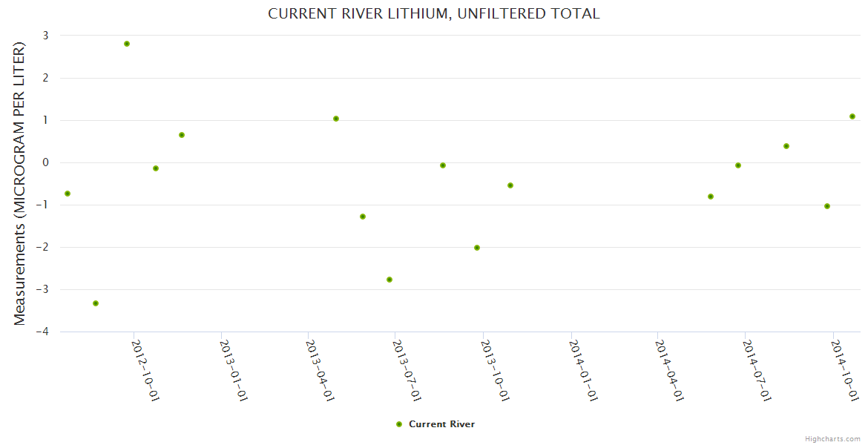The width and height of the screenshot is (868, 445).
Task: Select the late May 2014 point near -0.8
Action: pyautogui.click(x=711, y=197)
